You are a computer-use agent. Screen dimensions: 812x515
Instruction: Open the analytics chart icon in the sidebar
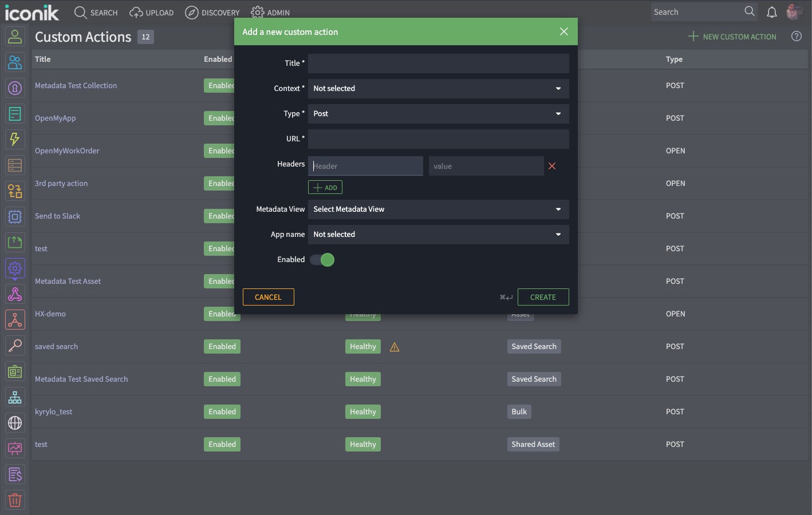coord(15,448)
